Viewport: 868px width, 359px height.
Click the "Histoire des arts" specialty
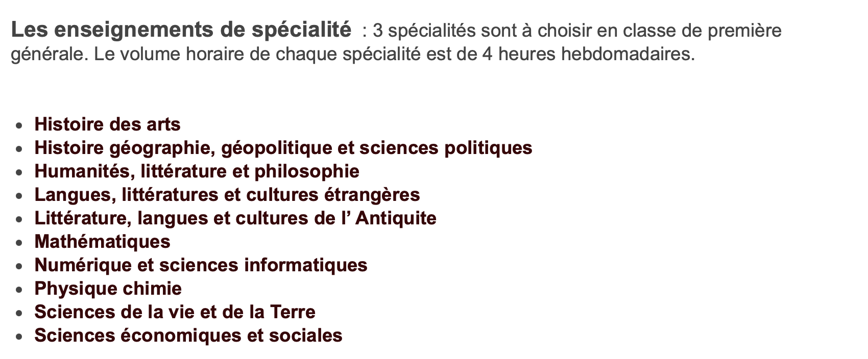pyautogui.click(x=107, y=124)
